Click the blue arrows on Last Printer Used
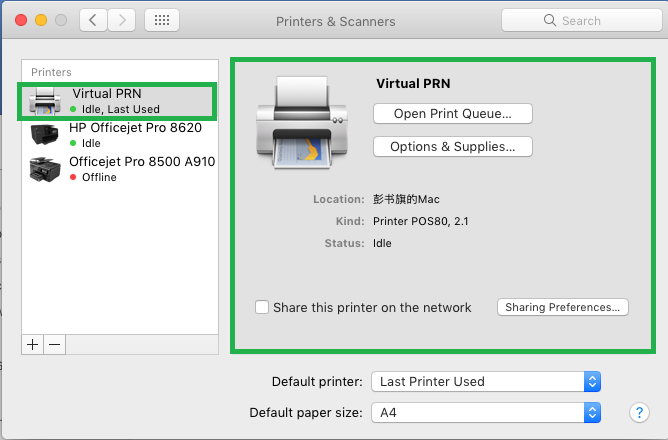Image resolution: width=668 pixels, height=440 pixels. coord(592,382)
